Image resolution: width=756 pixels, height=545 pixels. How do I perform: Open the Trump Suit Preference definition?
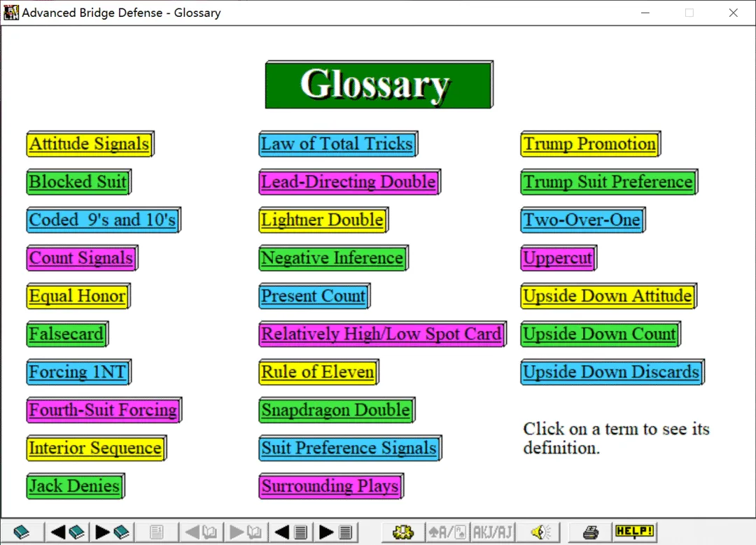(609, 182)
